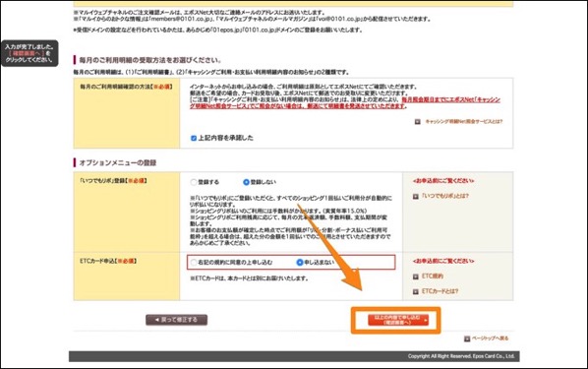Image resolution: width=588 pixels, height=369 pixels.
Task: Click ETCカードは別にお届け note
Action: tap(250, 278)
